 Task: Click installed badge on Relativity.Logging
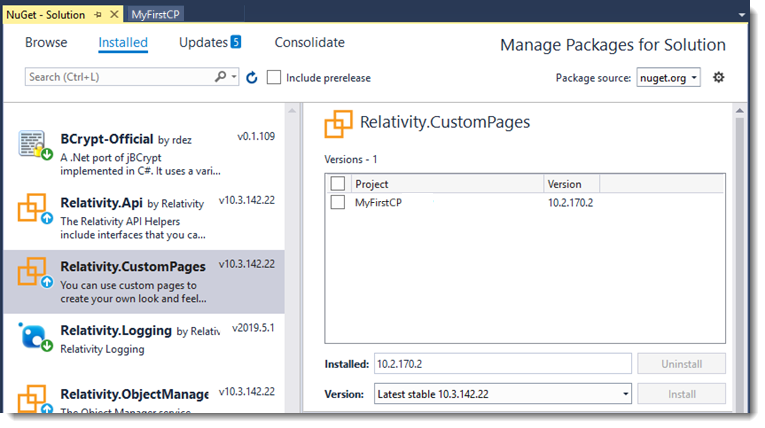pyautogui.click(x=47, y=346)
